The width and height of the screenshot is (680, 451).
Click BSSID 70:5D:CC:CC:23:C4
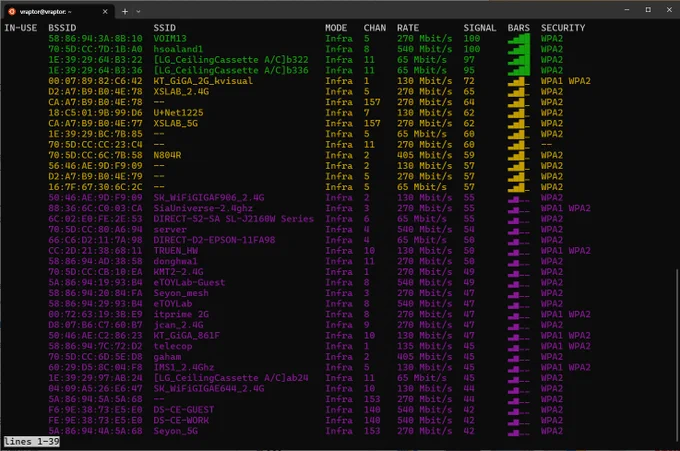tap(95, 144)
